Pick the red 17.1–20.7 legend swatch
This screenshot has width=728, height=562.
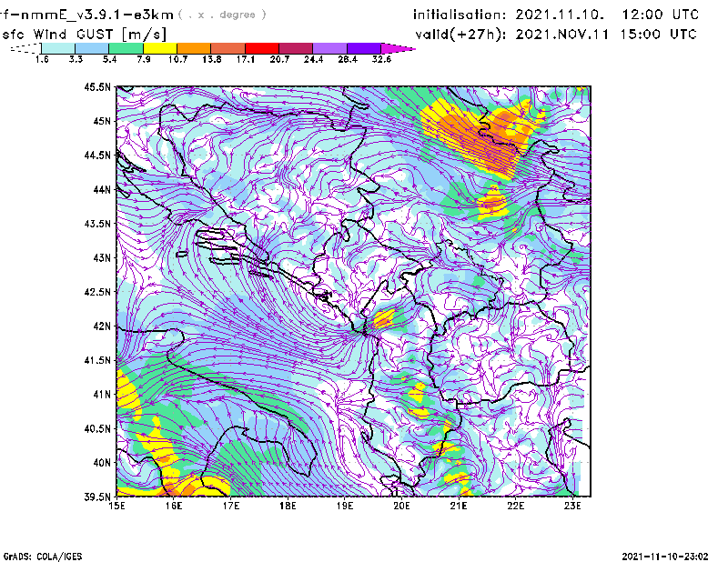(x=262, y=48)
